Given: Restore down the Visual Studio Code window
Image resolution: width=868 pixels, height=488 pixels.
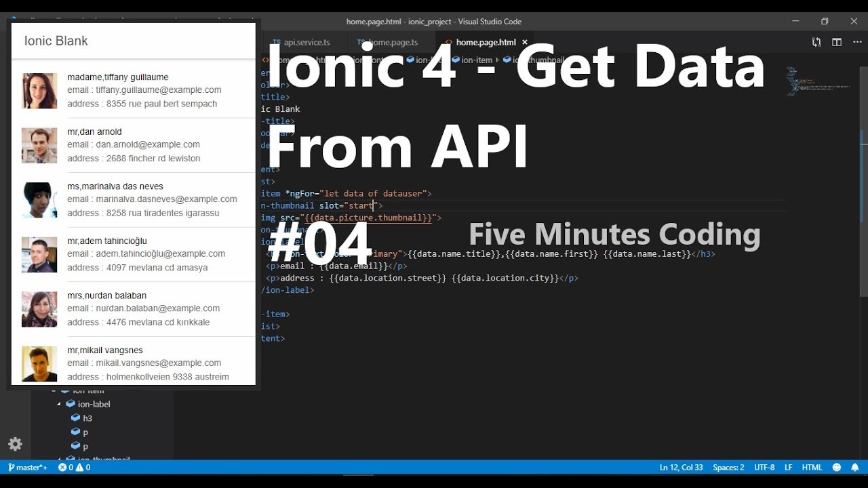Looking at the screenshot, I should (x=825, y=21).
